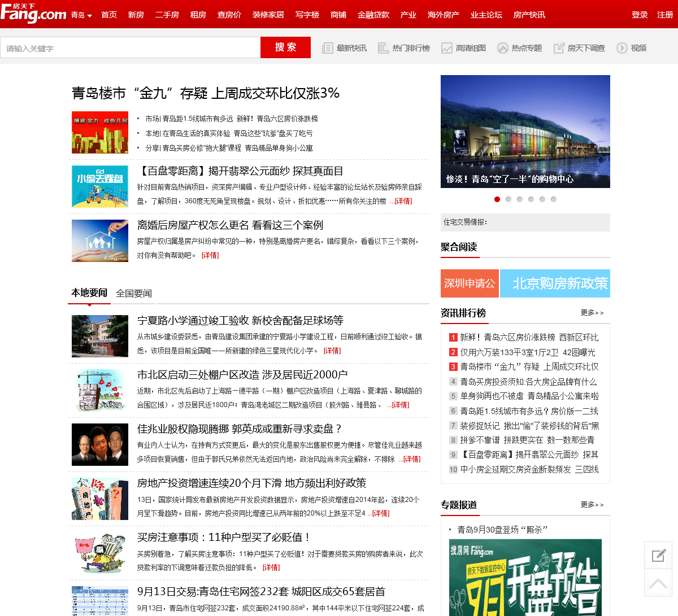The height and width of the screenshot is (616, 678).
Task: Click 更多 next to 资讯排行榜
Action: click(x=592, y=313)
